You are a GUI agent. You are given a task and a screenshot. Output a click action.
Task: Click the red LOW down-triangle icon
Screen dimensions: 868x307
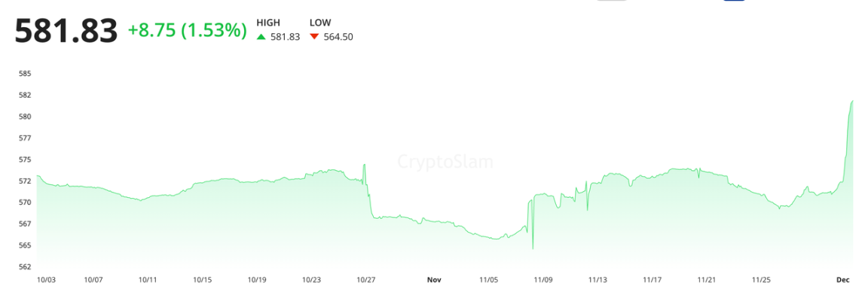point(314,37)
